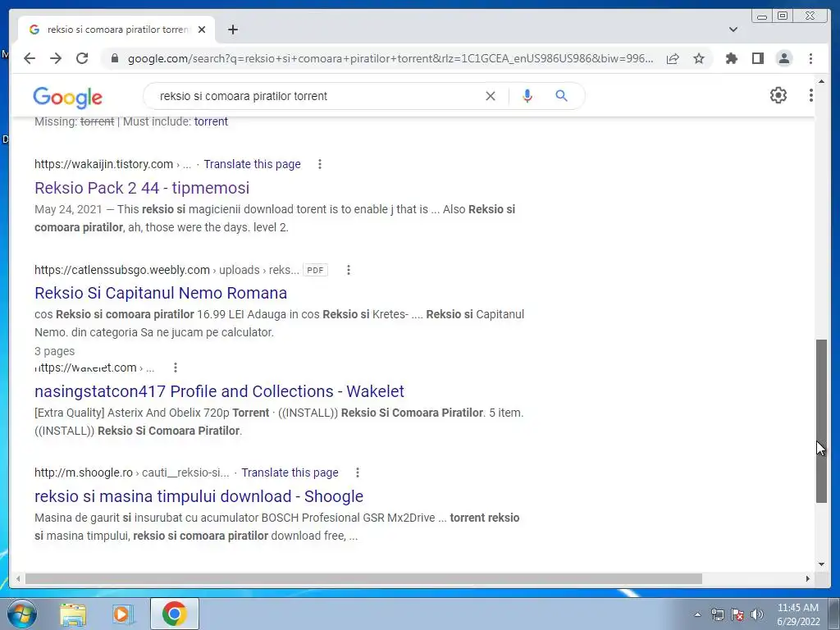Close the reksio search tab
This screenshot has height=630, width=840.
[x=202, y=30]
